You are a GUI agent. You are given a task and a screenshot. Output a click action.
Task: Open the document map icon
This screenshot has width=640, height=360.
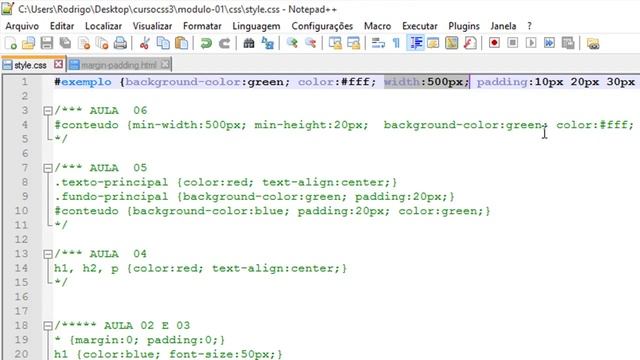click(451, 43)
